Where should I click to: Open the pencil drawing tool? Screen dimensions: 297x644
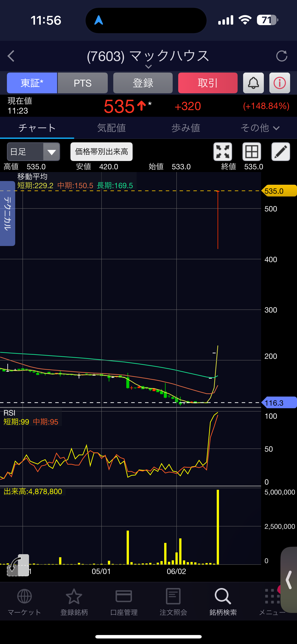[x=281, y=152]
